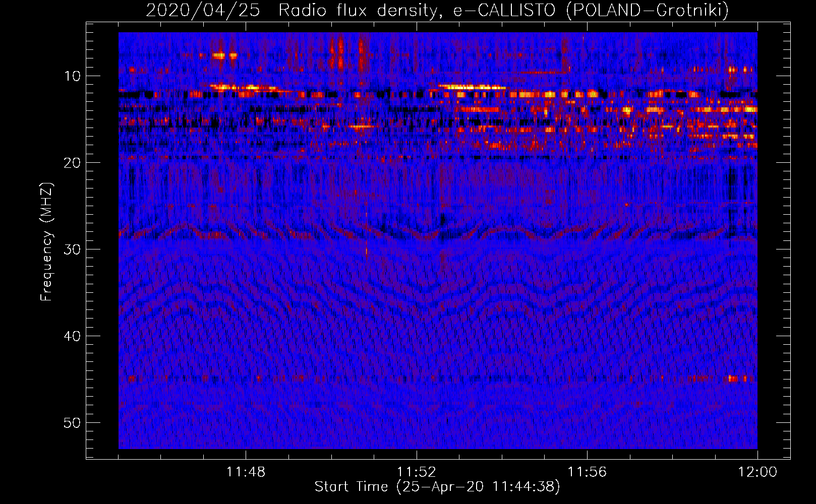The width and height of the screenshot is (816, 504).
Task: Click the 'Frequency (MHZ)' axis label
Action: coord(46,242)
